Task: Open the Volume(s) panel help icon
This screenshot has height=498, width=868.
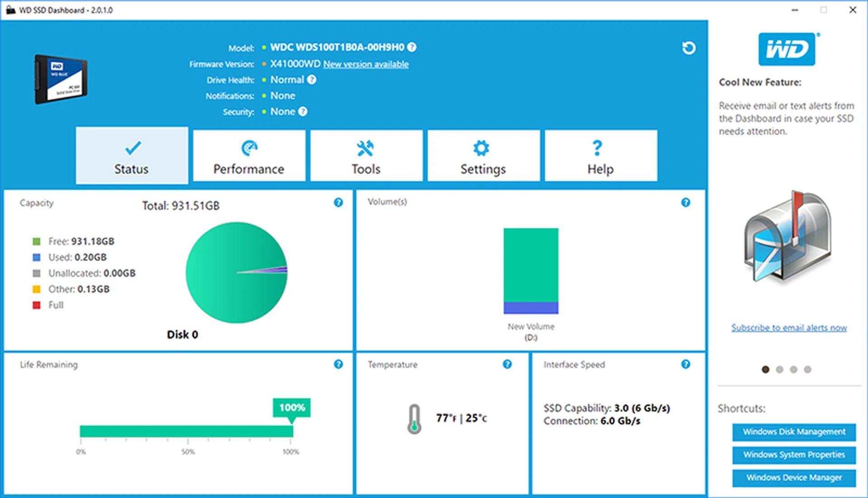Action: coord(685,203)
